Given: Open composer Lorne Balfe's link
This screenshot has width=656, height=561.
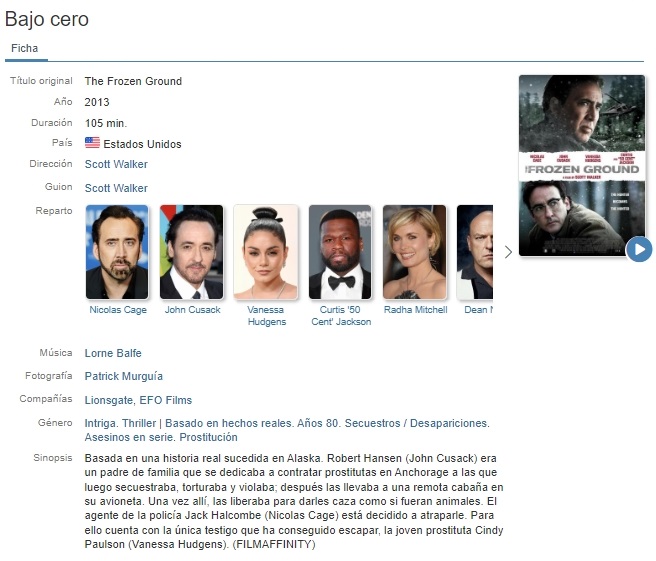Looking at the screenshot, I should coord(113,353).
